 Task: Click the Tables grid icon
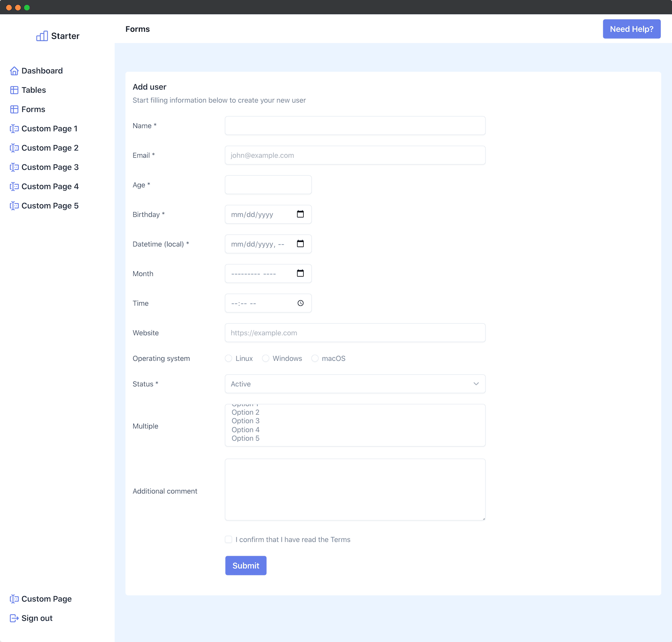[14, 90]
